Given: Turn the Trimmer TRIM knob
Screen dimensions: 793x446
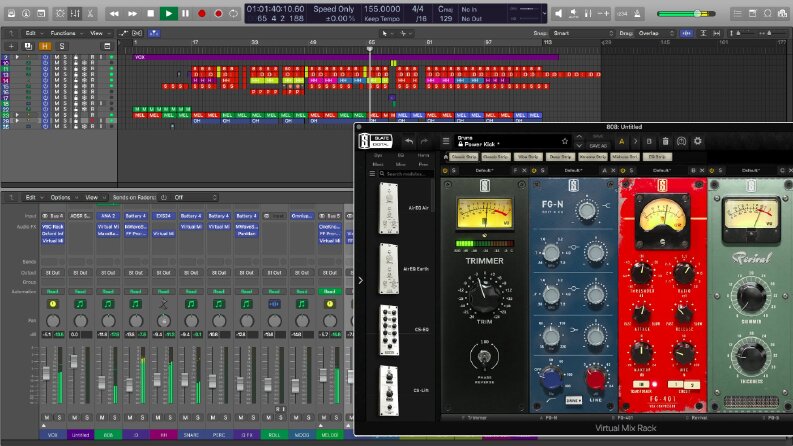Looking at the screenshot, I should (484, 294).
